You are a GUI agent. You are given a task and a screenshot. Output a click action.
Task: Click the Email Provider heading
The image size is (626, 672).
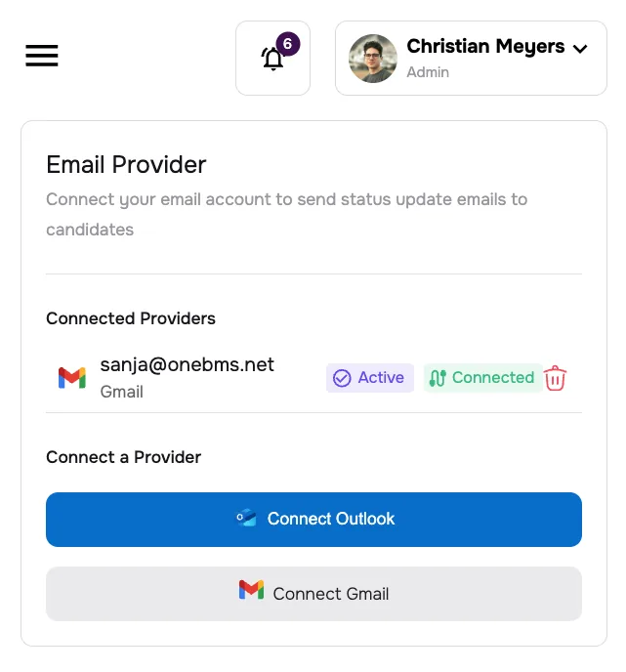[126, 164]
